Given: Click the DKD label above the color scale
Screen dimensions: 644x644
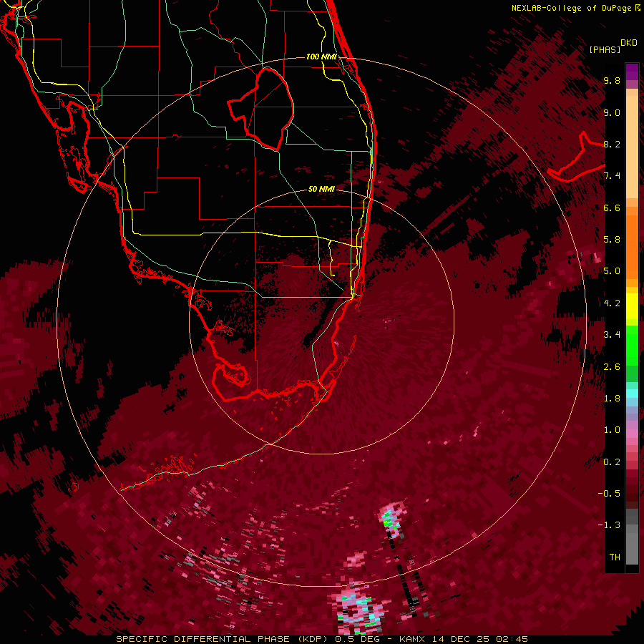Looking at the screenshot, I should coord(628,43).
